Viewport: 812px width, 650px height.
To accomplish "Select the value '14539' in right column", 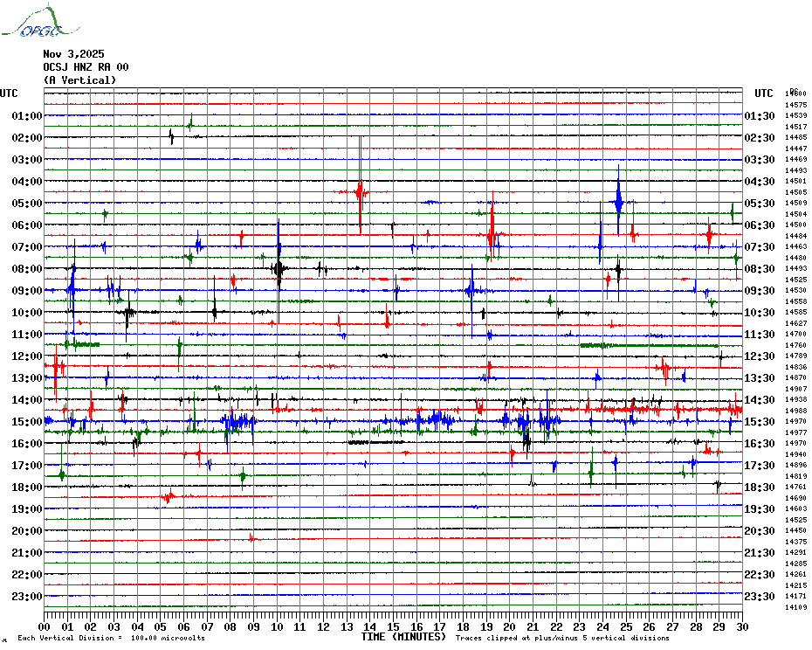I will [x=796, y=115].
